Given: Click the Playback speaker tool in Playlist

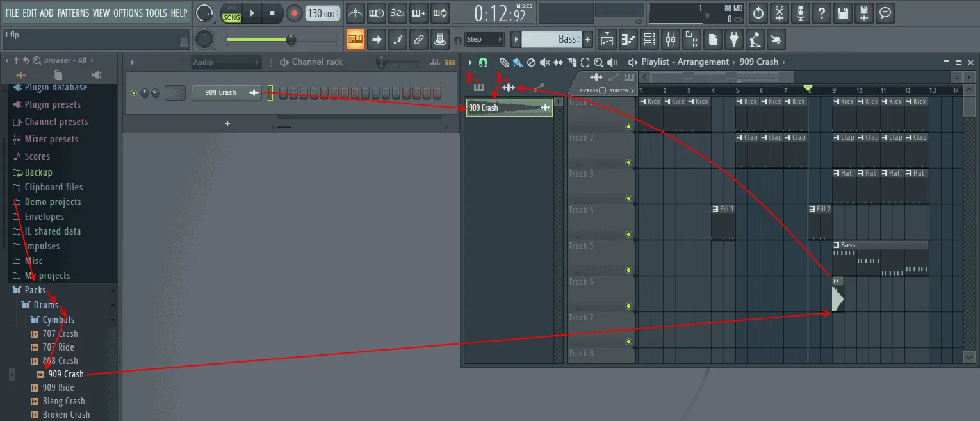Looking at the screenshot, I should 612,62.
